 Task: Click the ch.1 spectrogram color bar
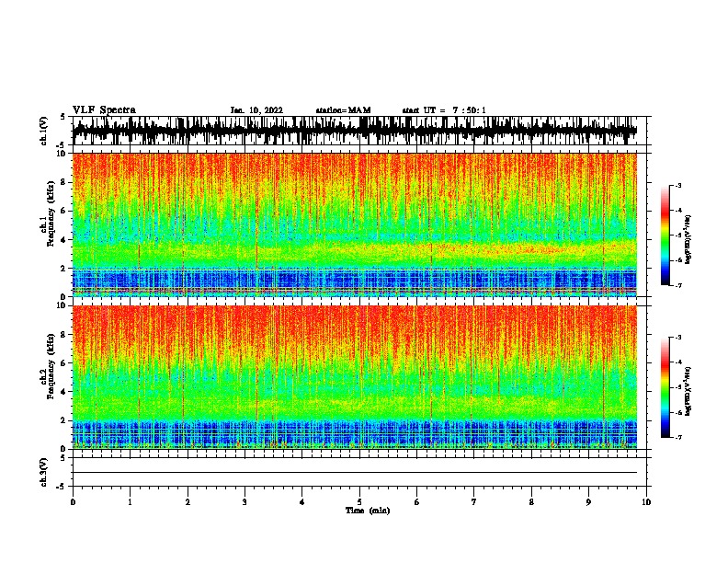point(665,236)
